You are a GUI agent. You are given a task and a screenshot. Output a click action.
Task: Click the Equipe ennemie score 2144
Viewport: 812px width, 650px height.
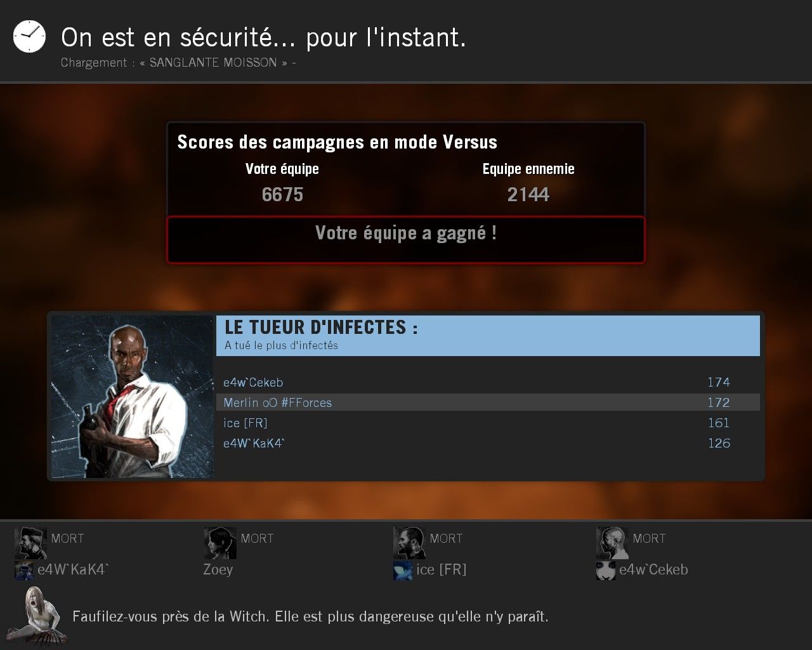point(528,194)
